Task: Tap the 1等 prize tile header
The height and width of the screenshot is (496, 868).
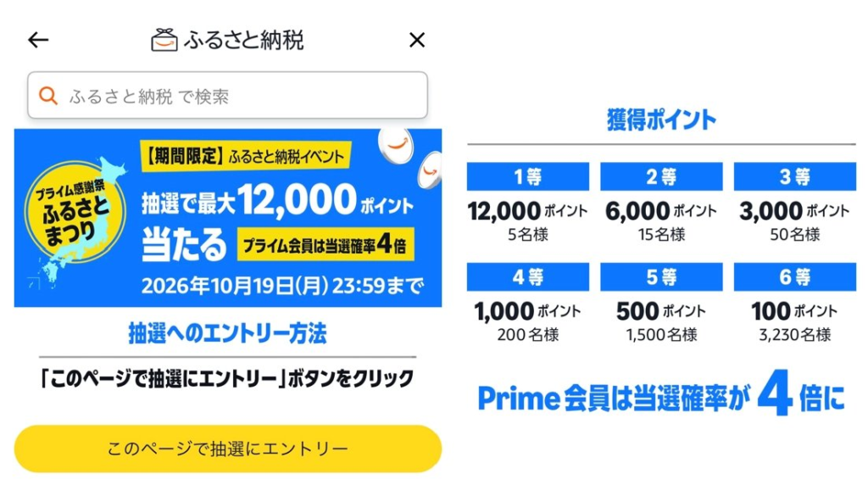Action: point(527,176)
